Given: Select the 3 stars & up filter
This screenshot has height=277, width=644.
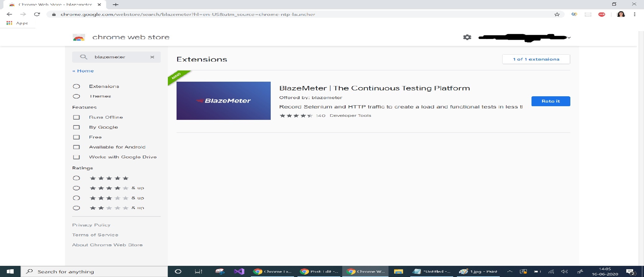Looking at the screenshot, I should (76, 198).
